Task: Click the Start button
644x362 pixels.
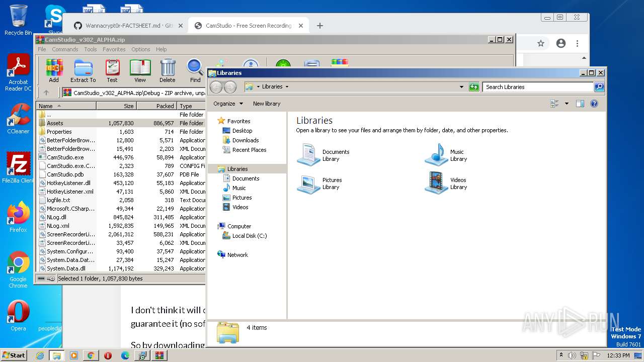Action: point(14,355)
